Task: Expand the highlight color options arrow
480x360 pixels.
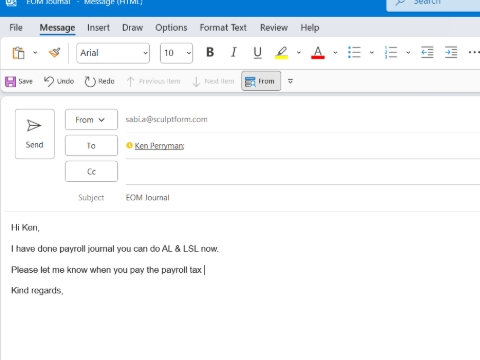Action: [x=299, y=53]
